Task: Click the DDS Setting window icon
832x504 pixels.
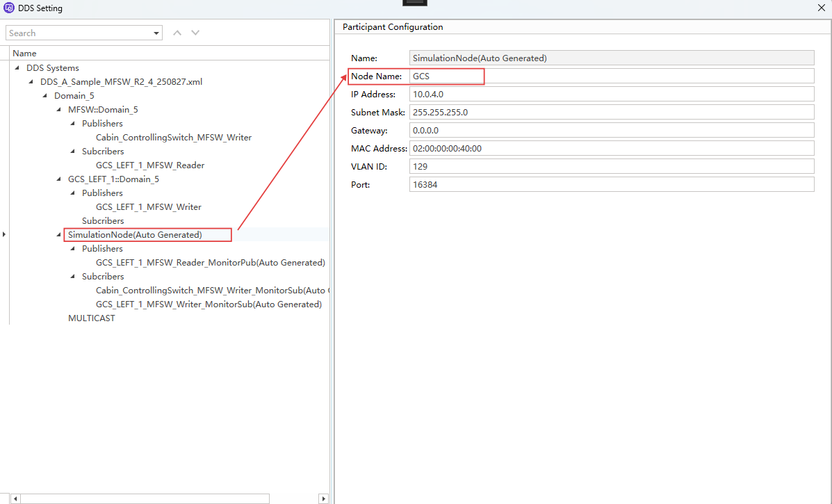Action: [9, 8]
